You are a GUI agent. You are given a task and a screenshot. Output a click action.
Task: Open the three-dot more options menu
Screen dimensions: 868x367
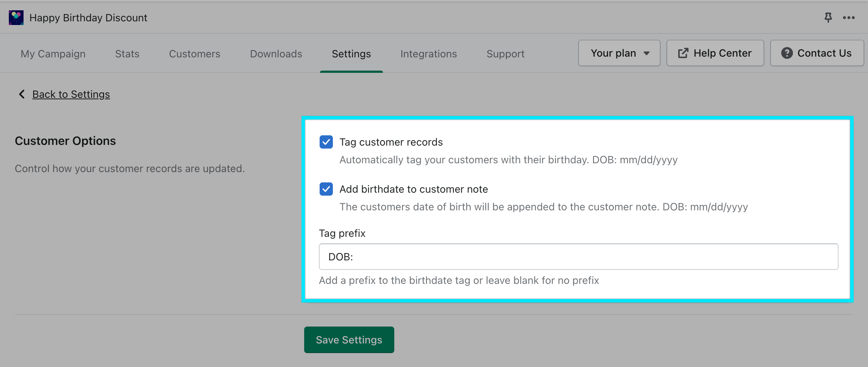point(849,18)
